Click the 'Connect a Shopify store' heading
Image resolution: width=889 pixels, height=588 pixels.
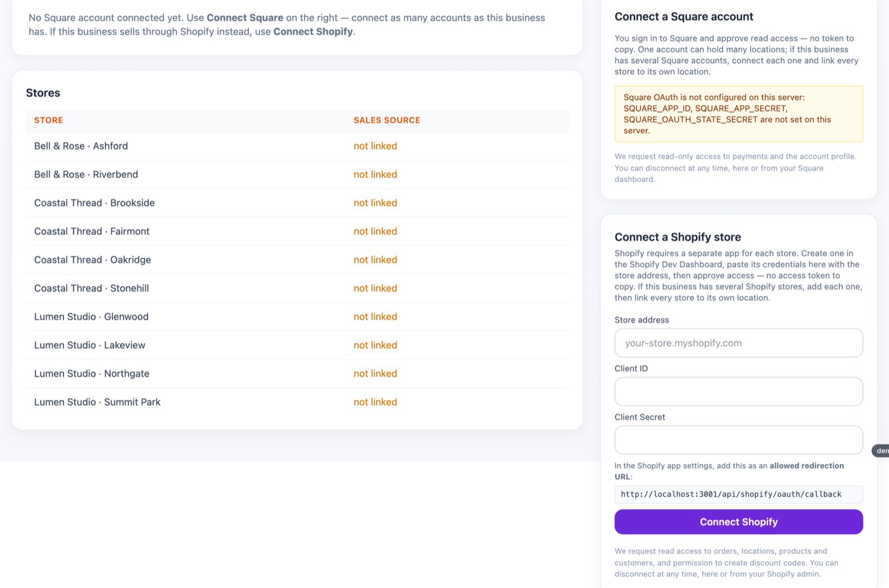(x=677, y=237)
